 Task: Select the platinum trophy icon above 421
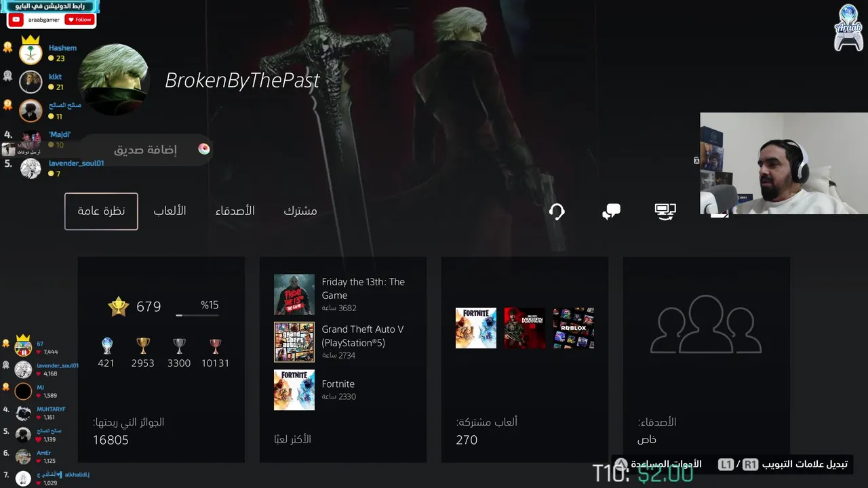coord(106,346)
